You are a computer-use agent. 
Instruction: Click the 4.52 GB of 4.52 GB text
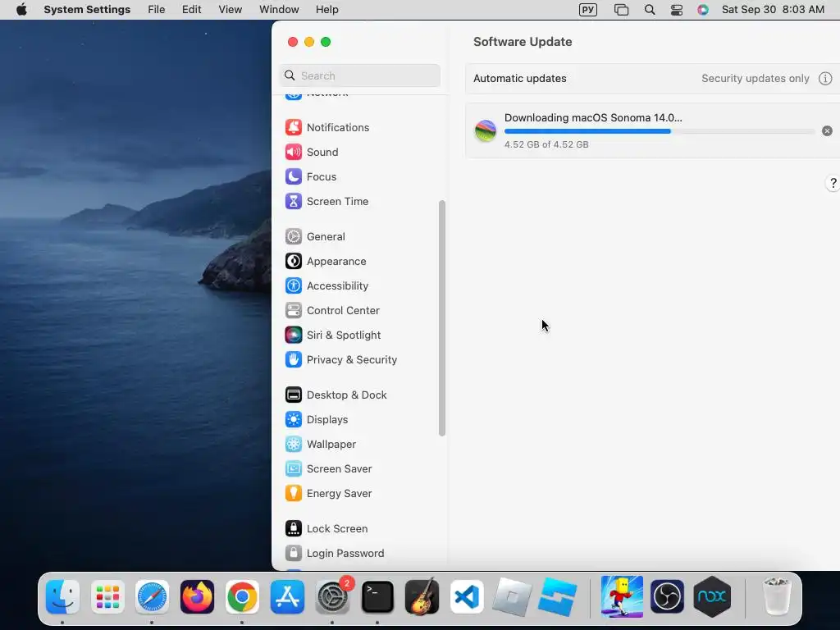tap(546, 144)
